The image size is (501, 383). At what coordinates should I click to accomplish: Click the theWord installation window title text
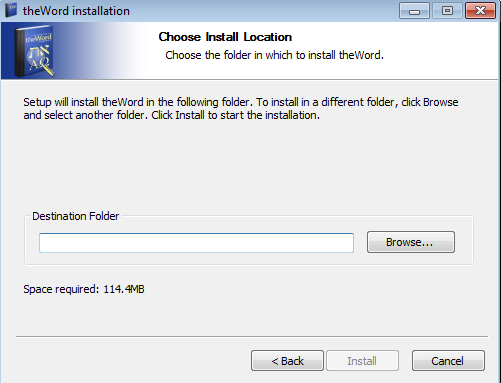pos(76,11)
